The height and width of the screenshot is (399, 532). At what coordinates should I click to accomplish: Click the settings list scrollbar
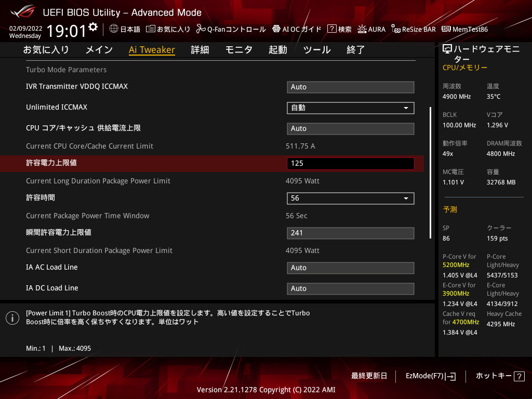coord(430,172)
